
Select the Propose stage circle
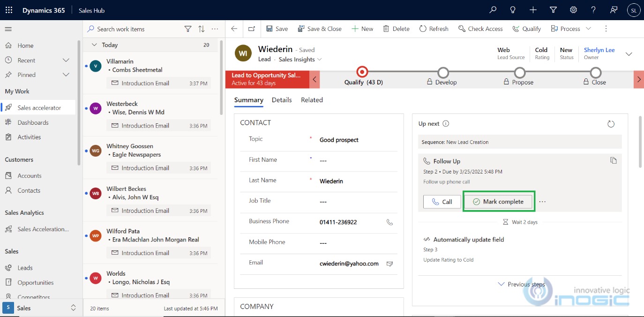point(519,72)
